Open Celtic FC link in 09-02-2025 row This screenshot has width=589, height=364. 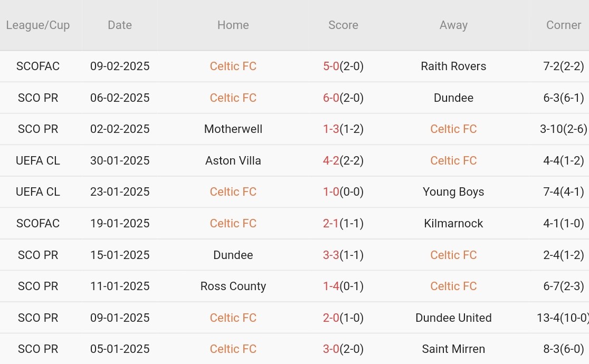pos(233,66)
